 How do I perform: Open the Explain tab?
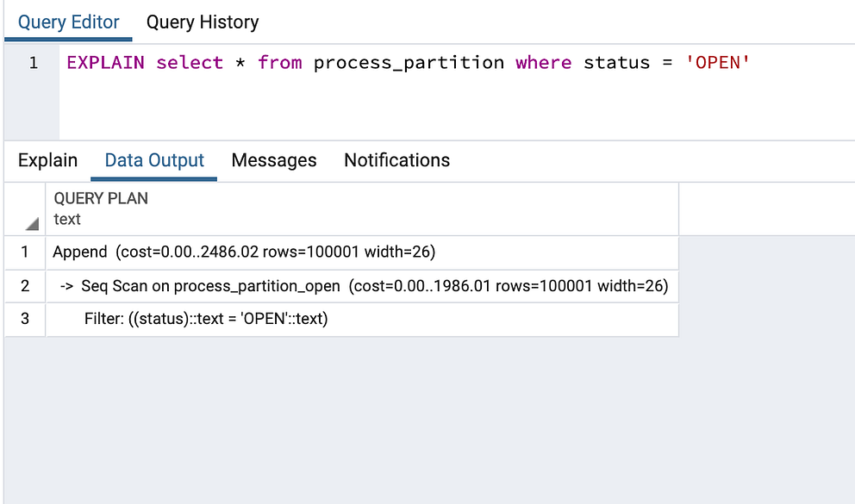47,160
